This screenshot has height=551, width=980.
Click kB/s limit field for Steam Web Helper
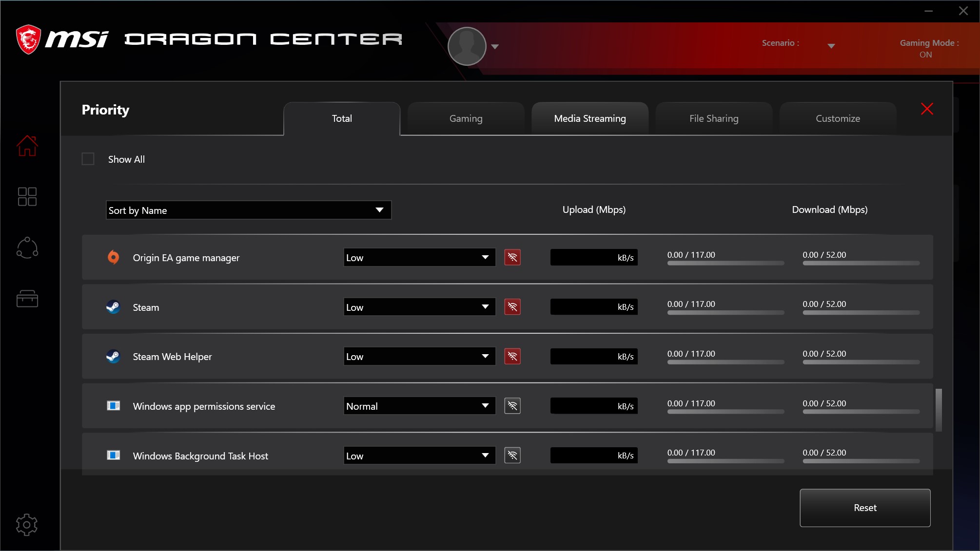pyautogui.click(x=594, y=356)
